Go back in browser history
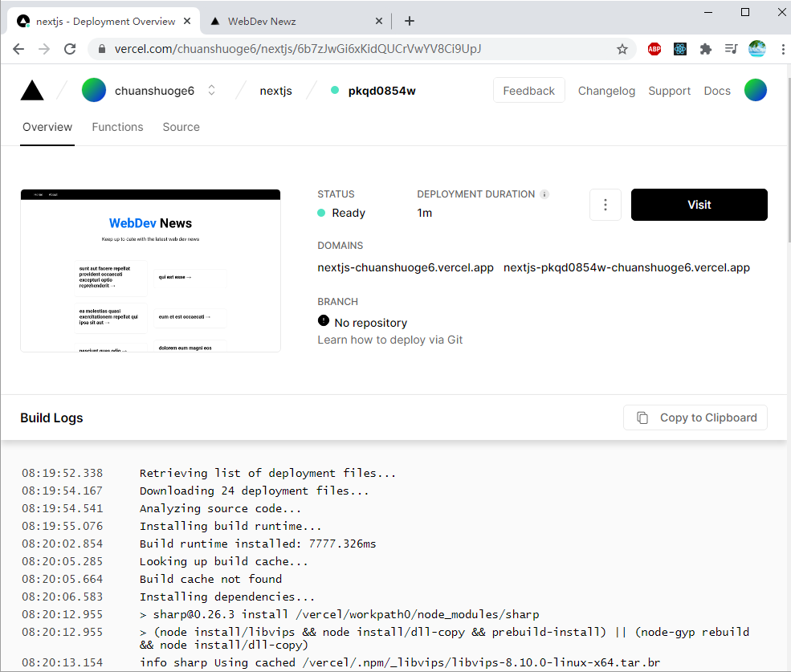Screen dimensions: 791x672 [x=18, y=49]
